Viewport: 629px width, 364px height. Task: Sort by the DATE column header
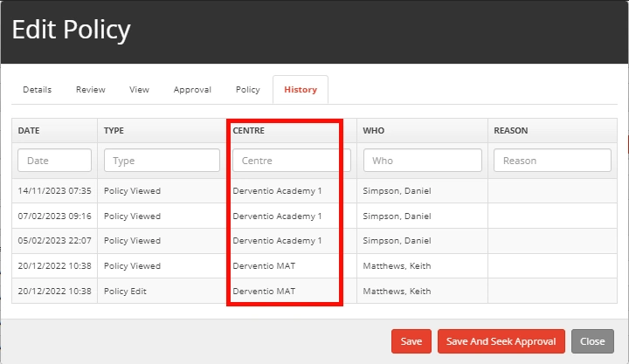tap(30, 131)
